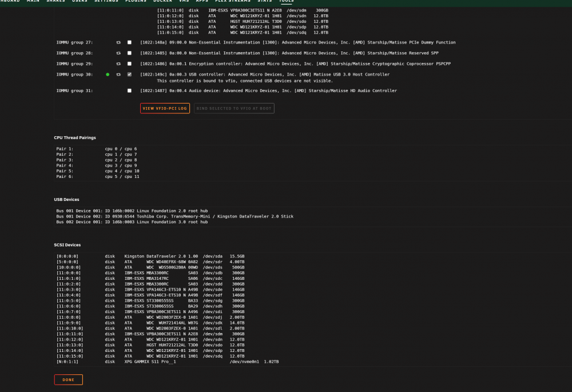The height and width of the screenshot is (392, 572).
Task: Click the "IOMMU group 29:" label
Action: coord(74,64)
